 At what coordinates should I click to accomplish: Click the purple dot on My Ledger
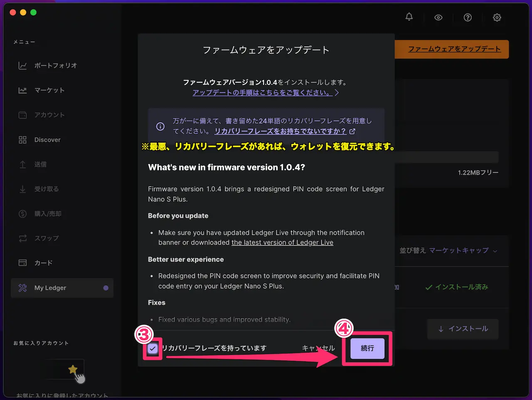[x=106, y=288]
